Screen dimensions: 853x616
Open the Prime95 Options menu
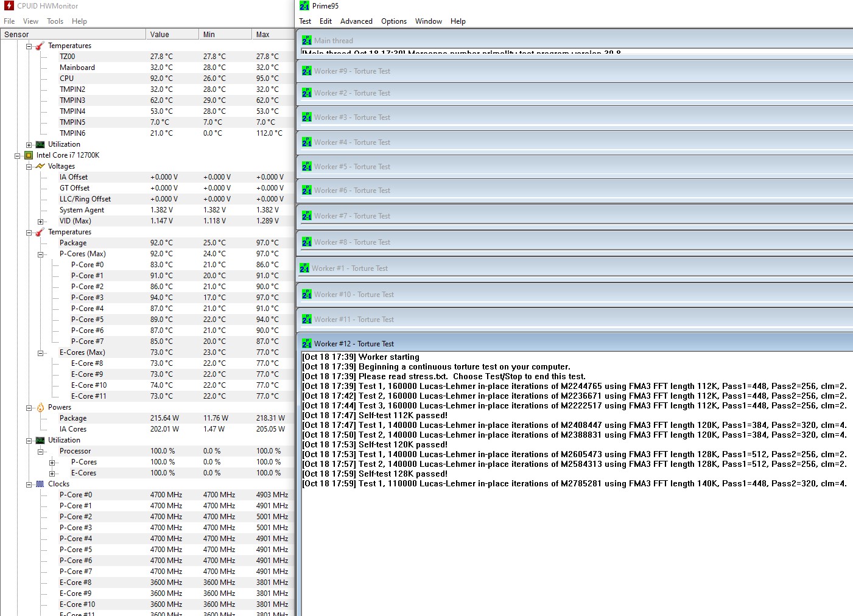[394, 21]
